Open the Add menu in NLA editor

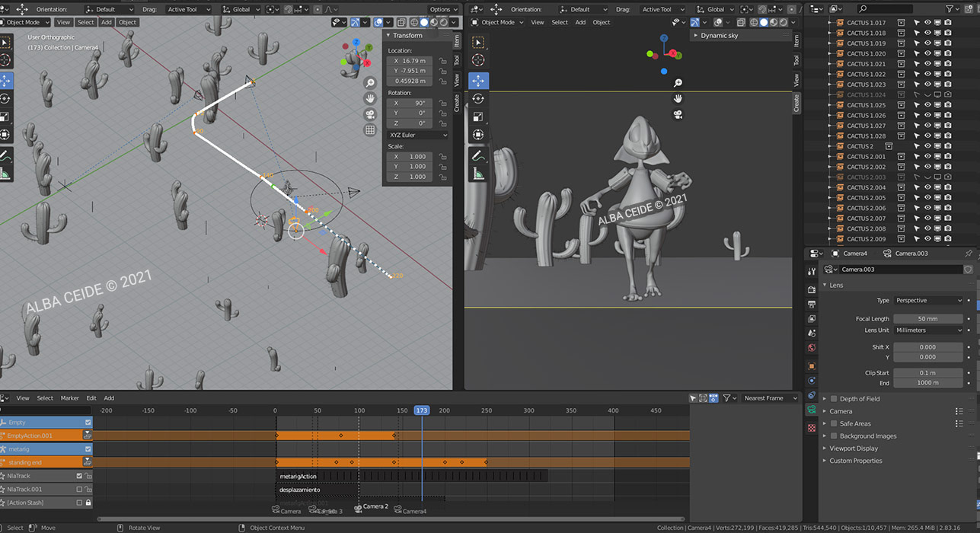click(109, 398)
